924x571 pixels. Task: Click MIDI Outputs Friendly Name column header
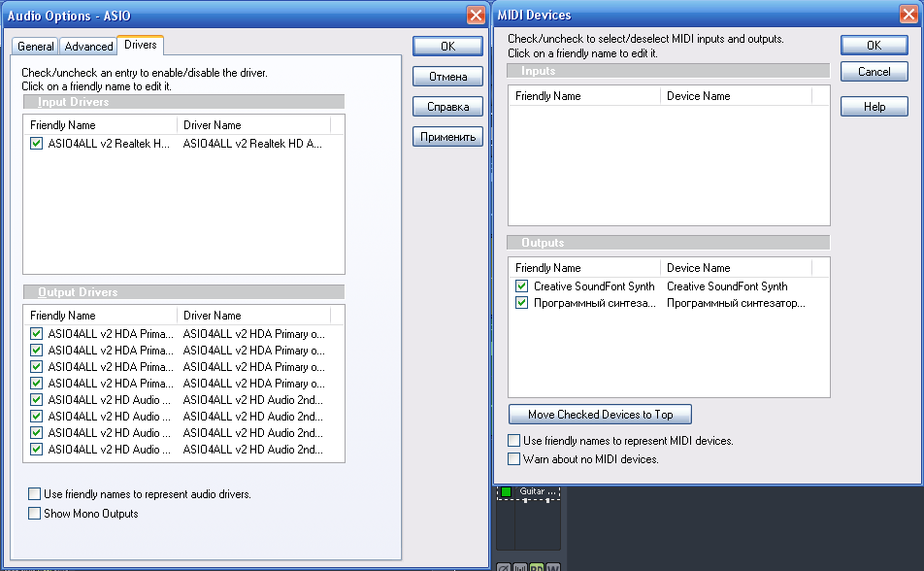585,268
